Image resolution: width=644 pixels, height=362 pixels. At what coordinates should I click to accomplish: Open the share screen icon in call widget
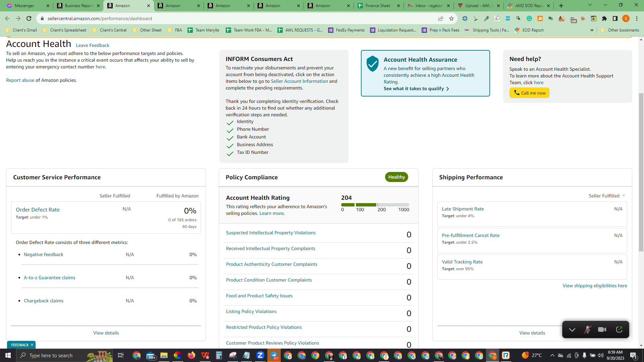(x=619, y=329)
